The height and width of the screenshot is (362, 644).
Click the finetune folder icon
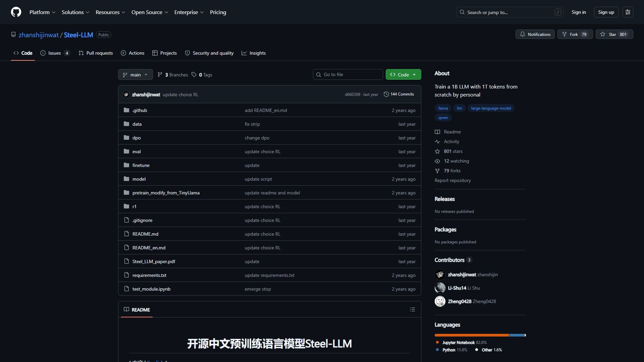click(126, 165)
